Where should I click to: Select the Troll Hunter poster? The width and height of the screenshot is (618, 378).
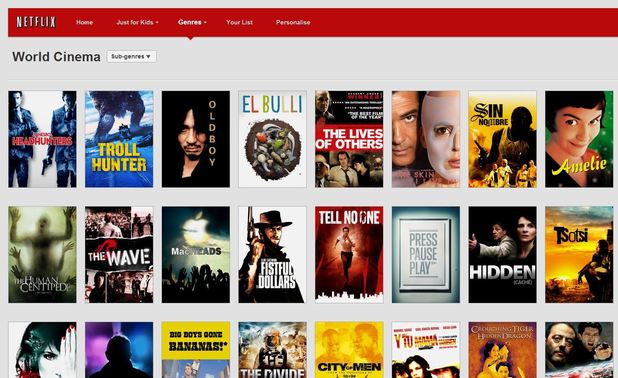pyautogui.click(x=119, y=139)
